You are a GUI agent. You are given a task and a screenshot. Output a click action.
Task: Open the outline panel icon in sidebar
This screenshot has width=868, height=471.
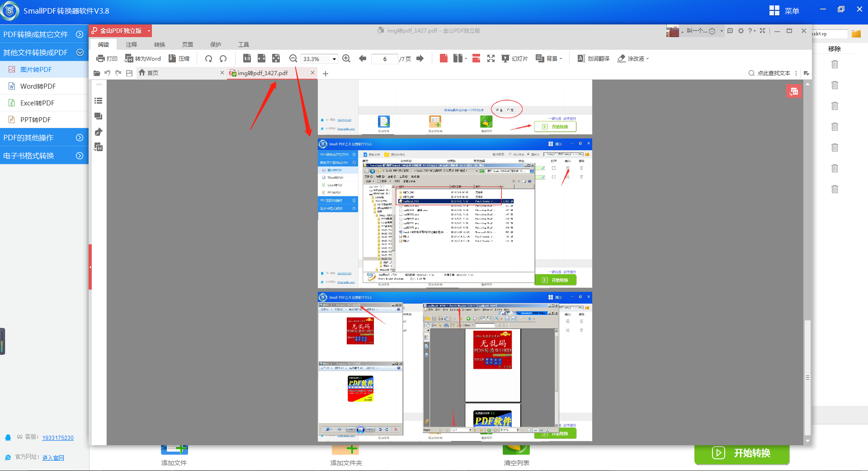pos(98,101)
